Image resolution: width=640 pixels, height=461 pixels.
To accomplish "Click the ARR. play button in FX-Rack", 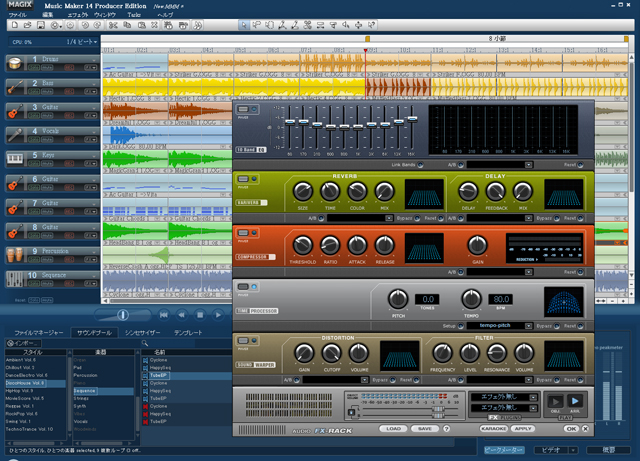I will [575, 401].
